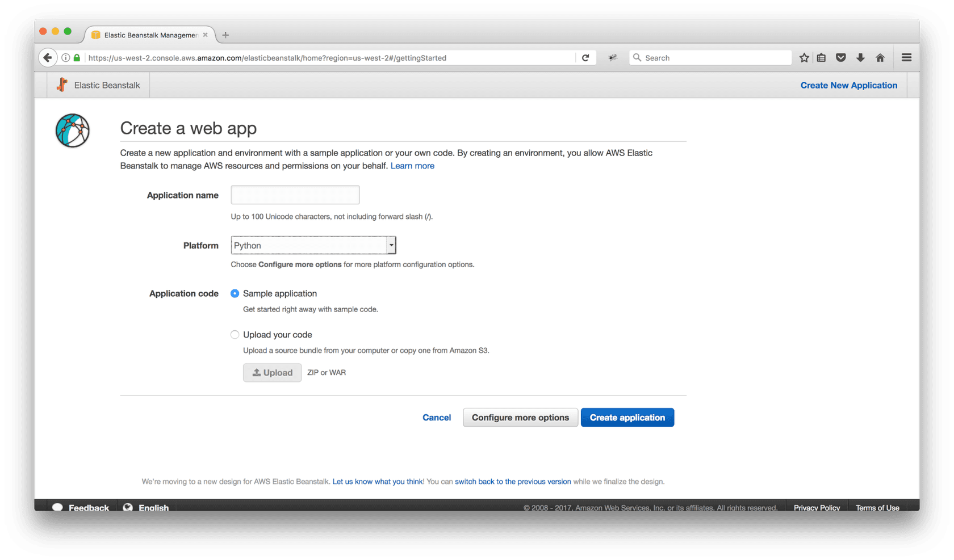Click the Feedback speech bubble icon
This screenshot has width=954, height=560.
coord(58,507)
